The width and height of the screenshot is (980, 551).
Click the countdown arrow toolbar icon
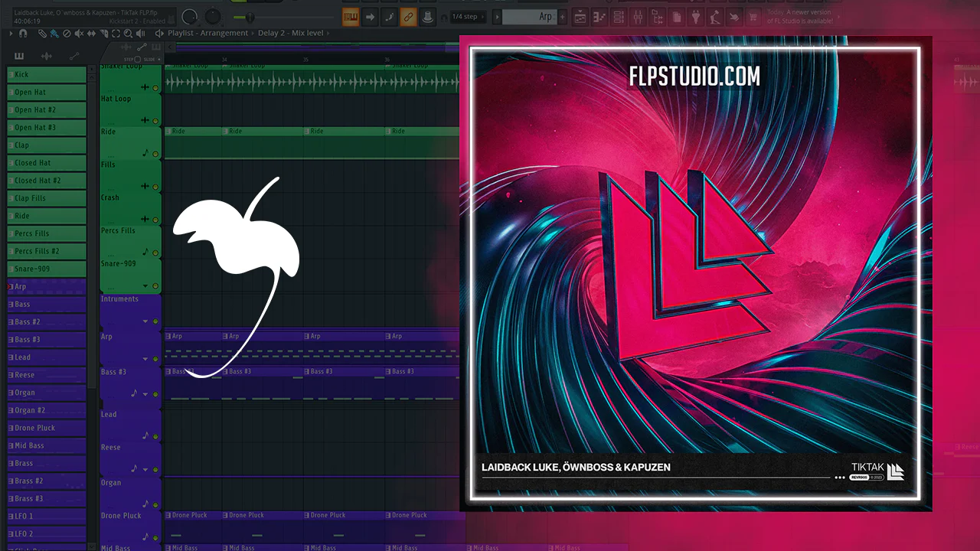click(371, 16)
